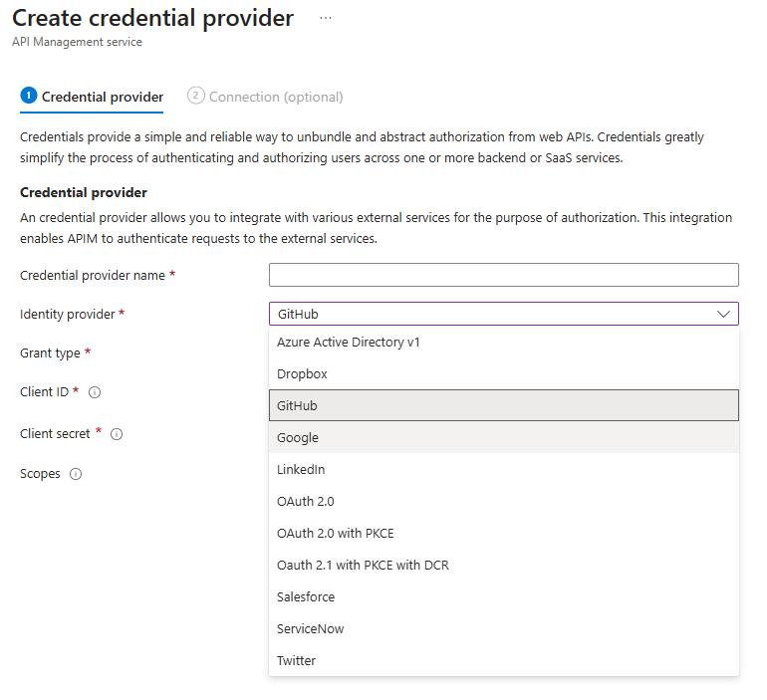
Task: Collapse the Identity provider dropdown chevron
Action: [723, 314]
